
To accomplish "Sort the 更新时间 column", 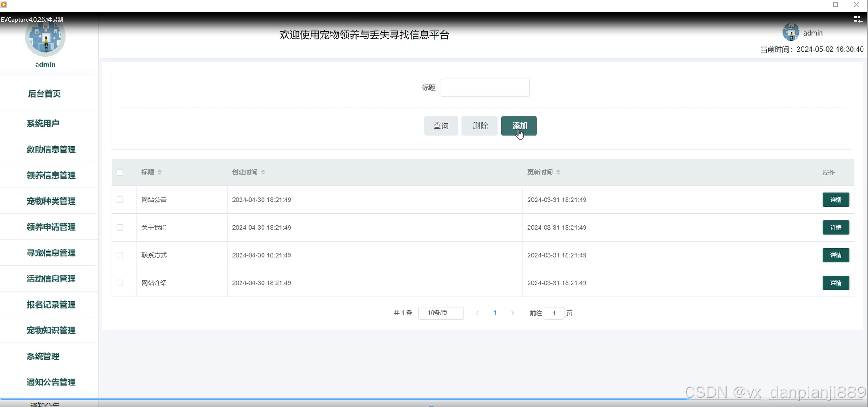I will point(558,173).
